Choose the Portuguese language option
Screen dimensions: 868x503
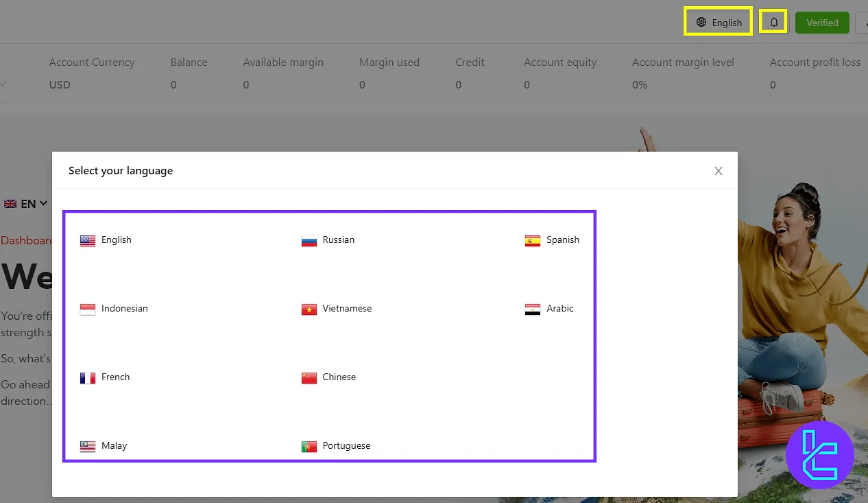[x=346, y=446]
